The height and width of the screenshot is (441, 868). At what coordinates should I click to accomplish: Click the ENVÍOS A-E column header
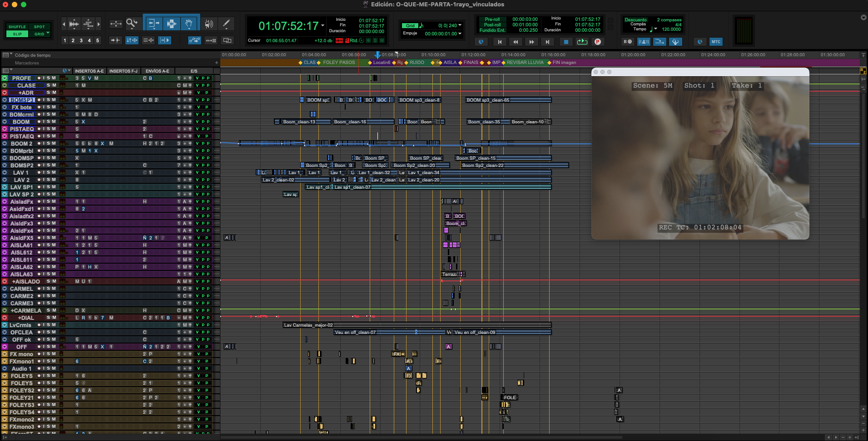[157, 71]
